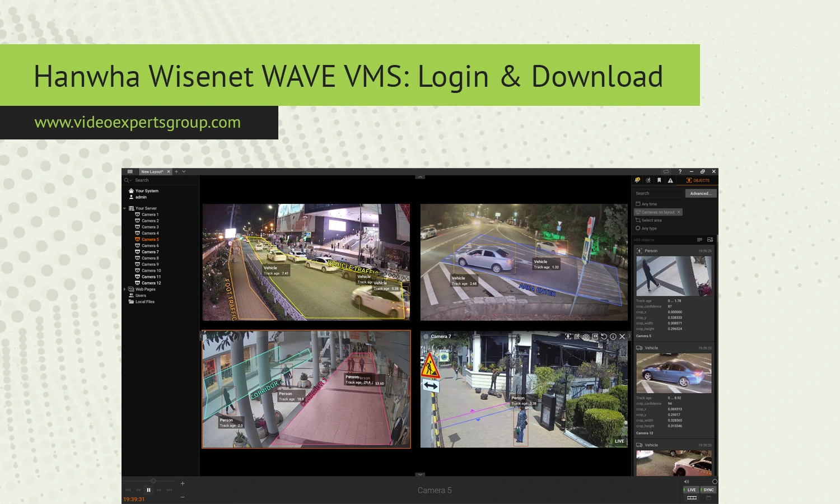Click the Camera 4 camera icon
840x504 pixels.
pos(137,233)
